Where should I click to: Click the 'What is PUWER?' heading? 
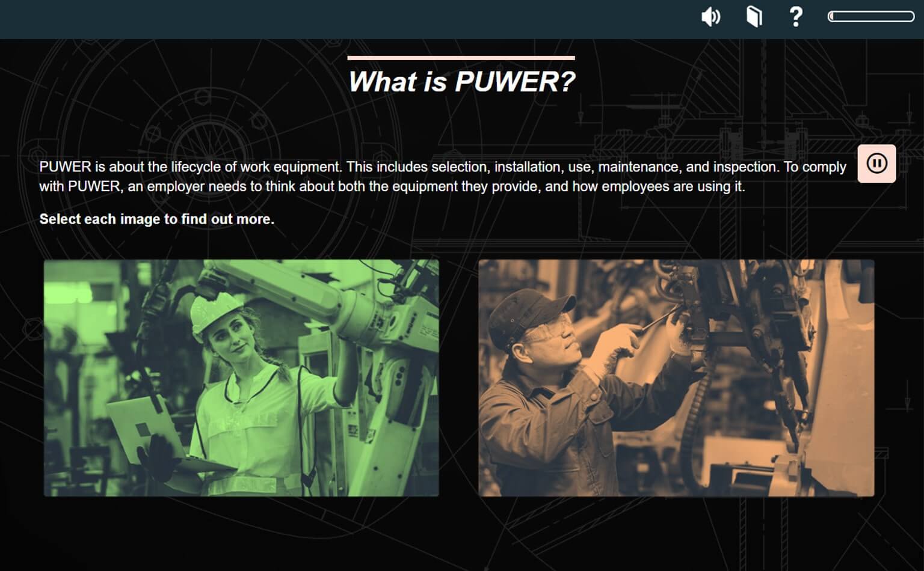tap(461, 82)
